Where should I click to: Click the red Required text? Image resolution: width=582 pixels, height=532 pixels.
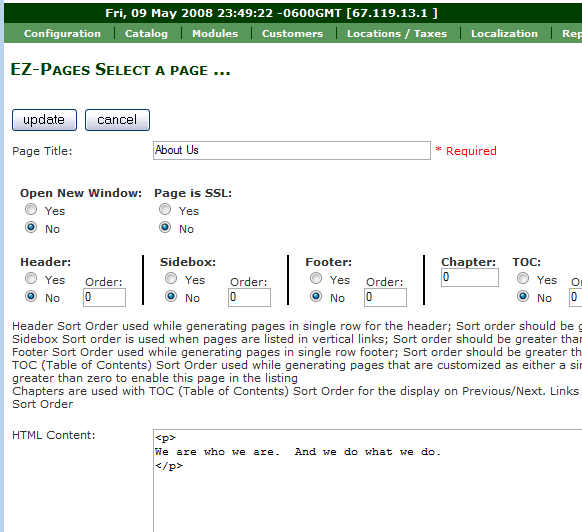point(466,151)
